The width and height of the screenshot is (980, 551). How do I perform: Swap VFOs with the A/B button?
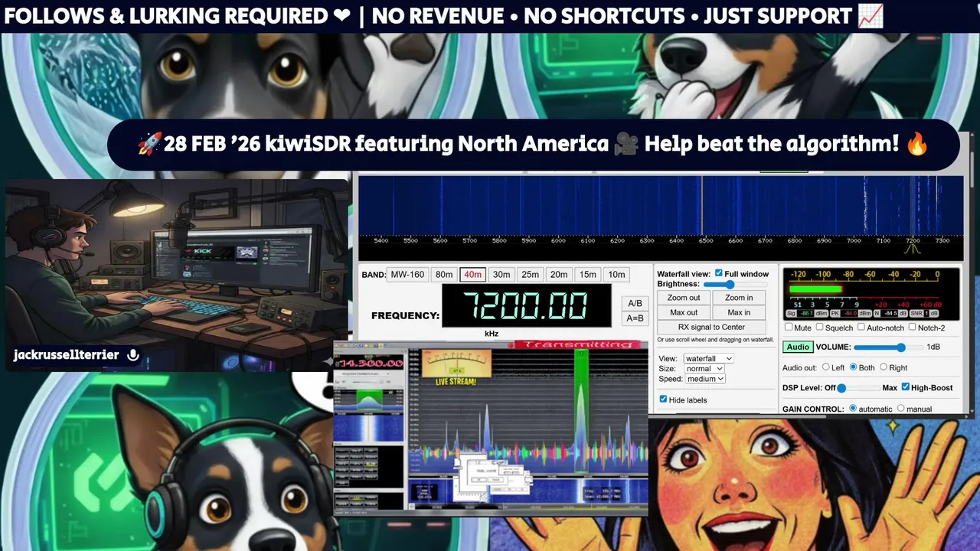(x=635, y=303)
